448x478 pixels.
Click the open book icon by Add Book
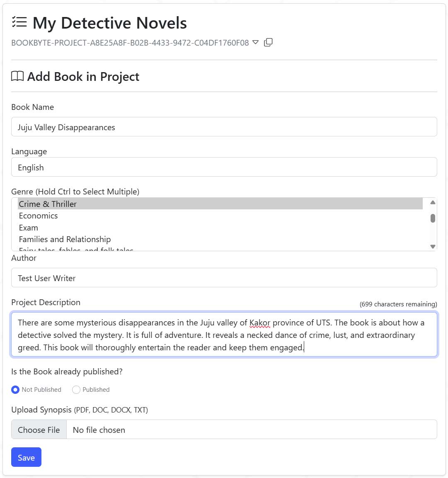pos(17,76)
